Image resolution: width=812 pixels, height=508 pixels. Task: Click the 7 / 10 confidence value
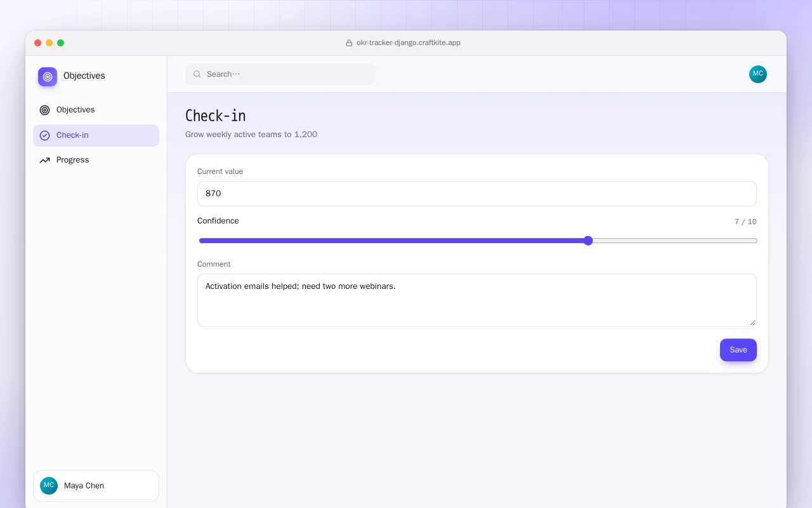tap(745, 222)
